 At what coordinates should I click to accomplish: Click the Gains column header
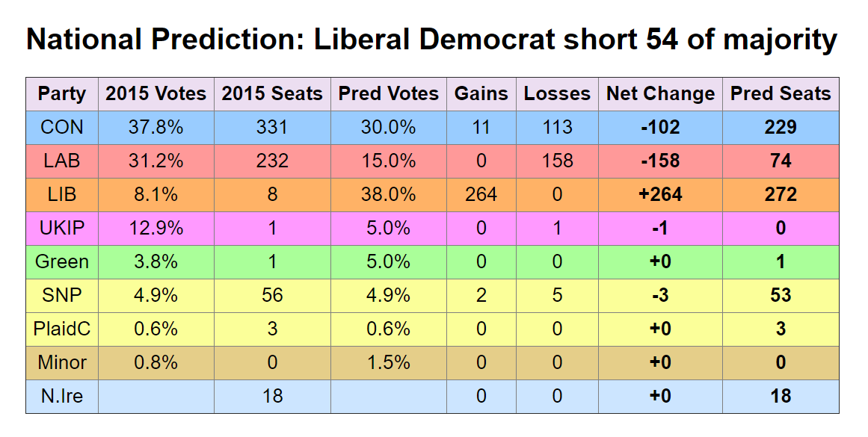pos(481,94)
